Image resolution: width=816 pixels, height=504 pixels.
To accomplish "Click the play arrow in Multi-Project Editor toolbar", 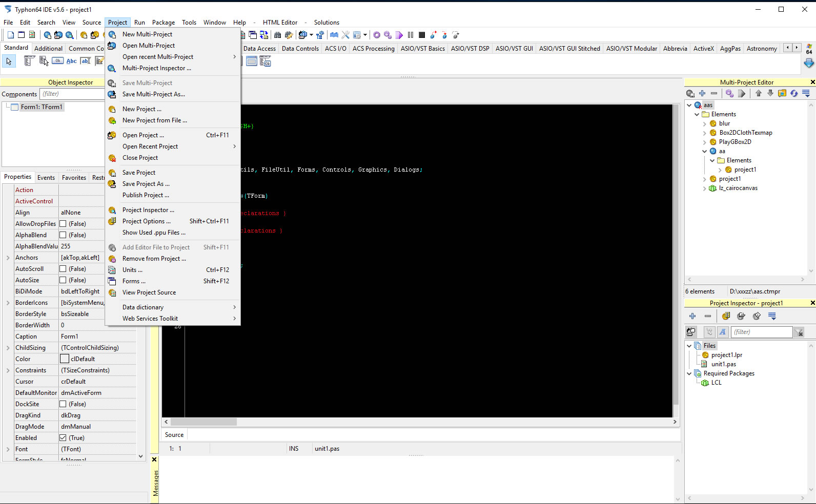I will 742,93.
